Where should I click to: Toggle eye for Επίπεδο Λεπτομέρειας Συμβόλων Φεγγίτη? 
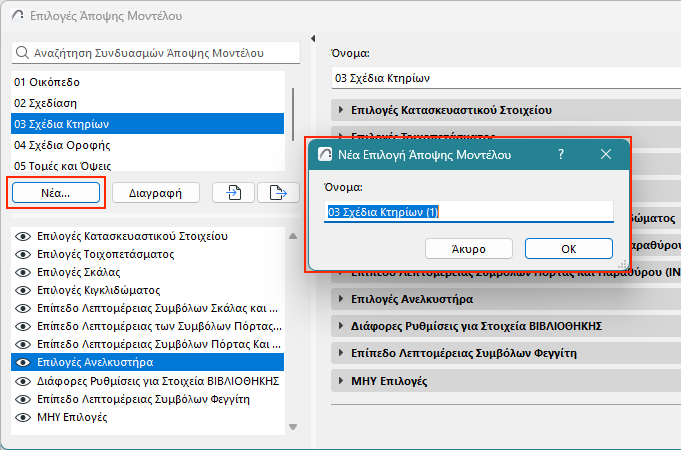click(x=22, y=399)
